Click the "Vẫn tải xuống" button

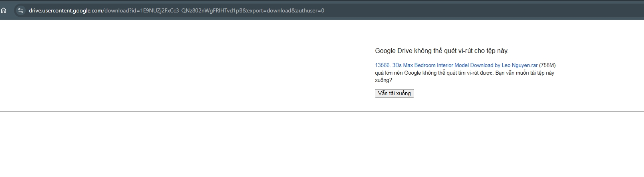[394, 93]
